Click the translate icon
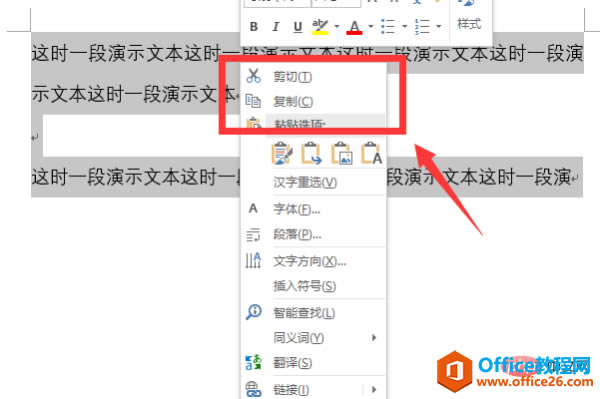This screenshot has width=600, height=399. point(253,362)
